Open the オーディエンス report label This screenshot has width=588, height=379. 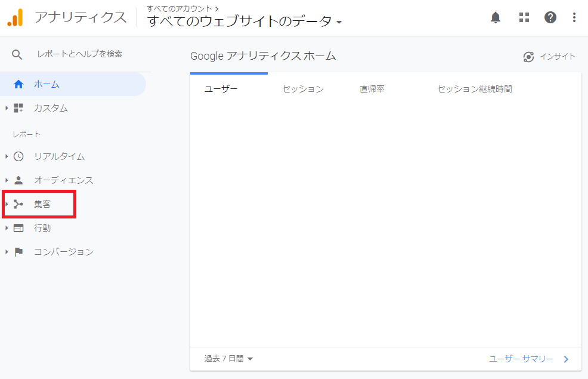pos(63,180)
